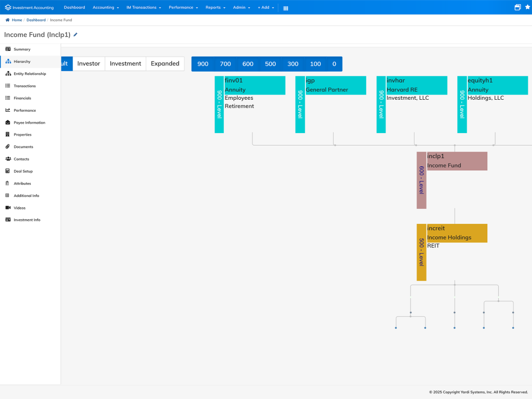Click the 500 - Level bar on increit
The width and height of the screenshot is (532, 399).
[421, 252]
